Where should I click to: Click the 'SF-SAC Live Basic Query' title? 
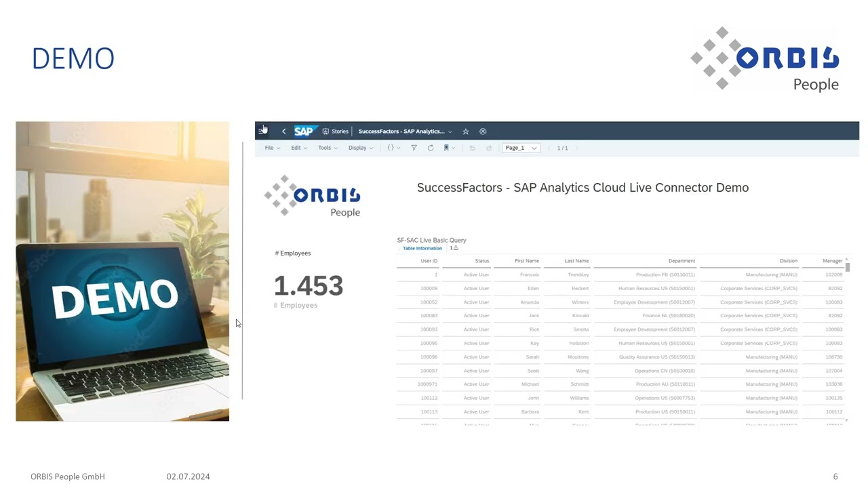pos(431,240)
